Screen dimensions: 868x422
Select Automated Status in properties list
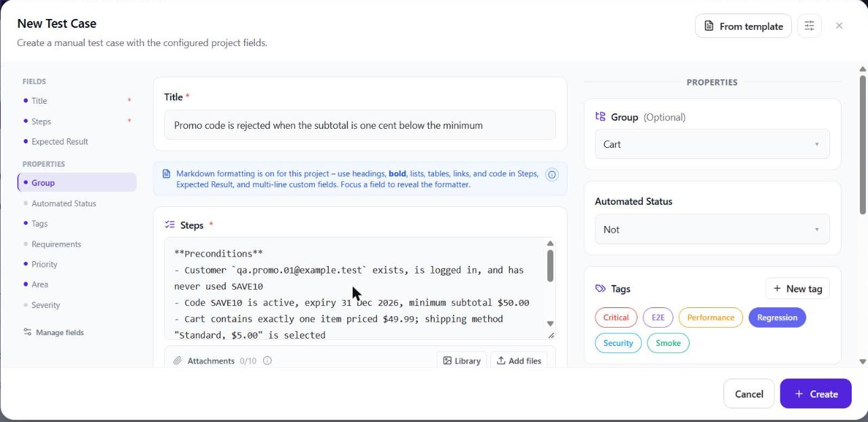(x=77, y=203)
